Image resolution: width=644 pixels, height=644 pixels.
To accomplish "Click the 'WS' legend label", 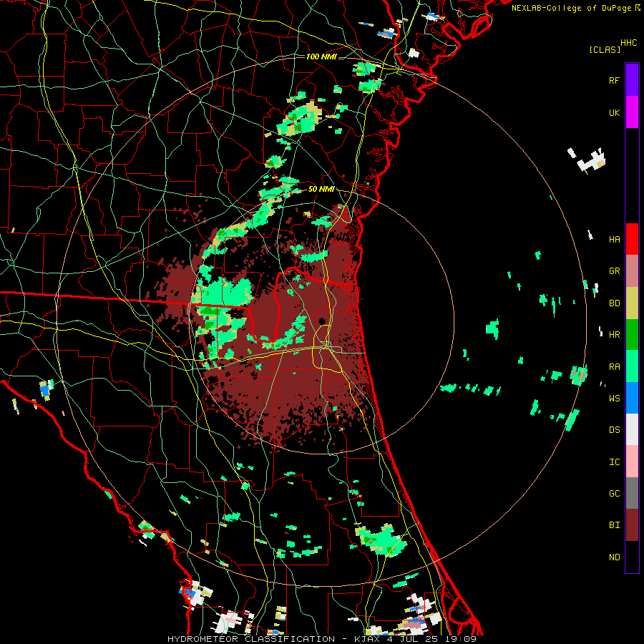I will click(615, 399).
